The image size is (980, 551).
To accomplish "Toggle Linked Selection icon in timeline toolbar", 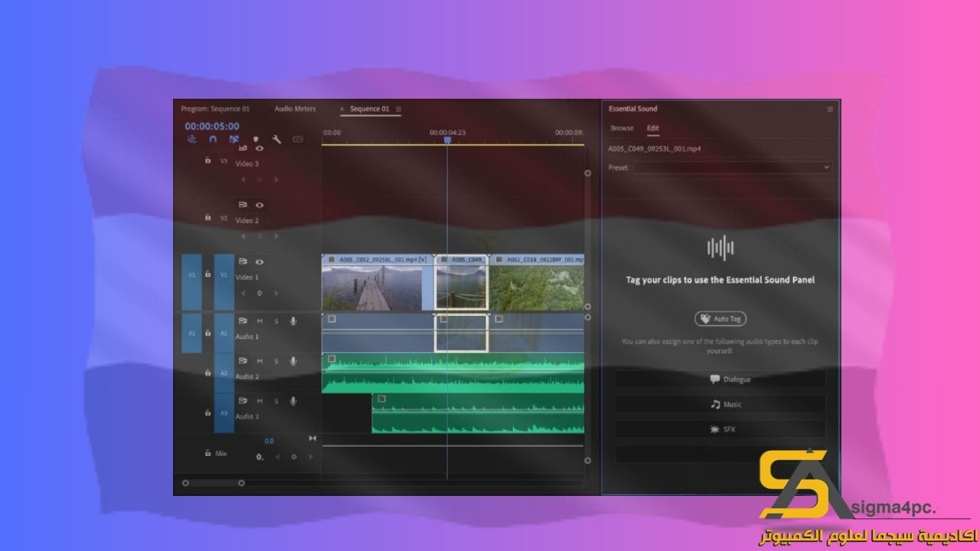I will click(x=234, y=139).
